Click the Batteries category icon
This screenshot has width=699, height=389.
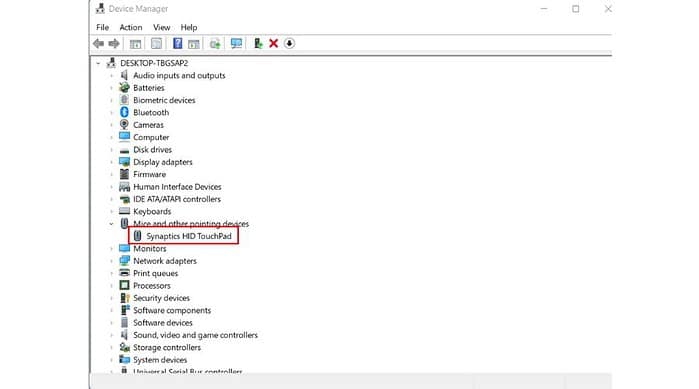[124, 88]
